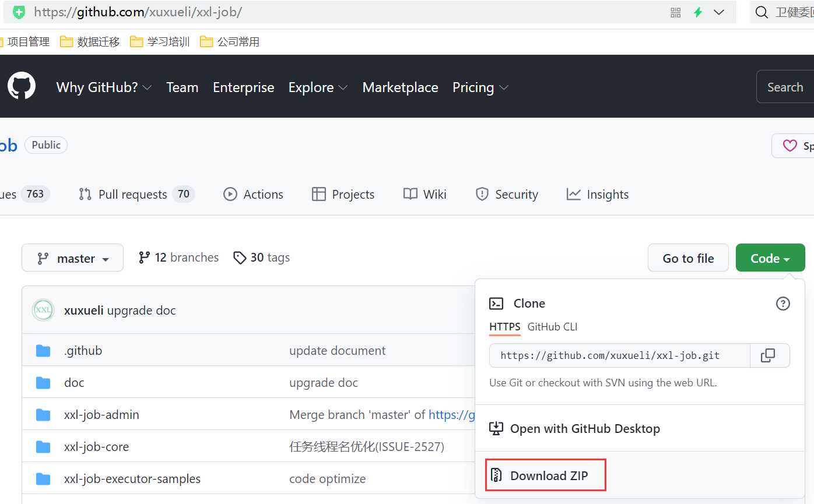Expand the Pricing menu
Screen dimensions: 814x504
click(x=480, y=87)
